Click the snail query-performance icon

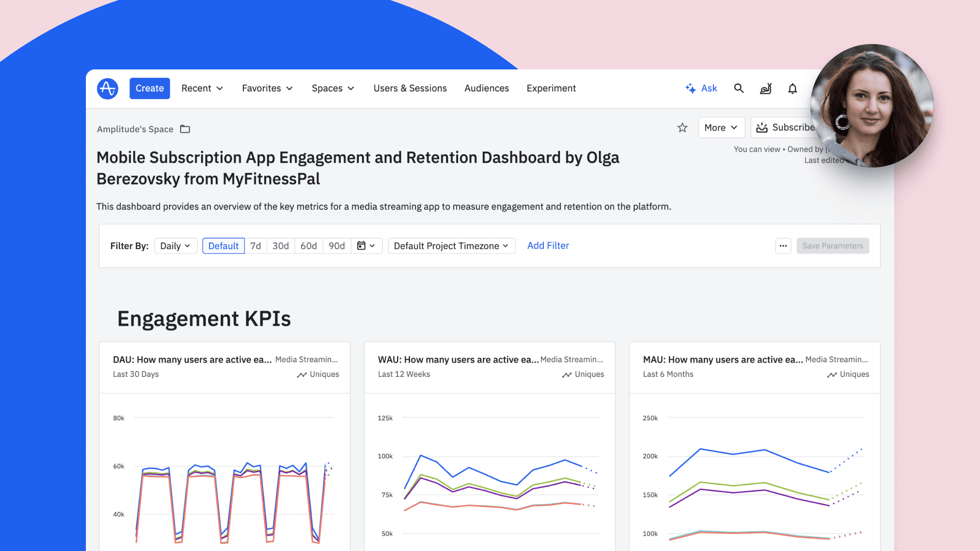point(765,88)
